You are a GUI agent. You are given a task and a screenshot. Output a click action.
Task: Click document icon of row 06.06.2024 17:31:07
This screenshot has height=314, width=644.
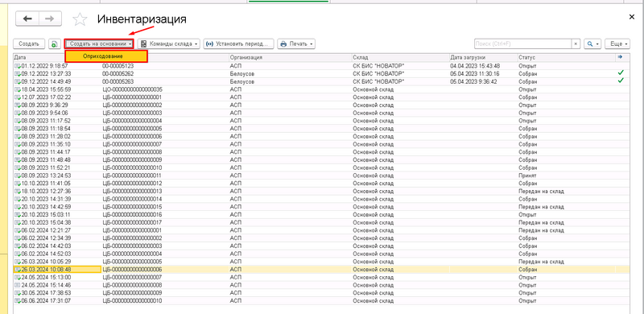coord(18,300)
